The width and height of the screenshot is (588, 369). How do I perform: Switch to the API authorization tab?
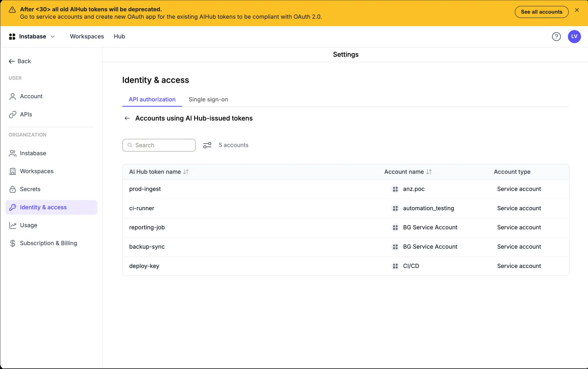click(x=152, y=99)
